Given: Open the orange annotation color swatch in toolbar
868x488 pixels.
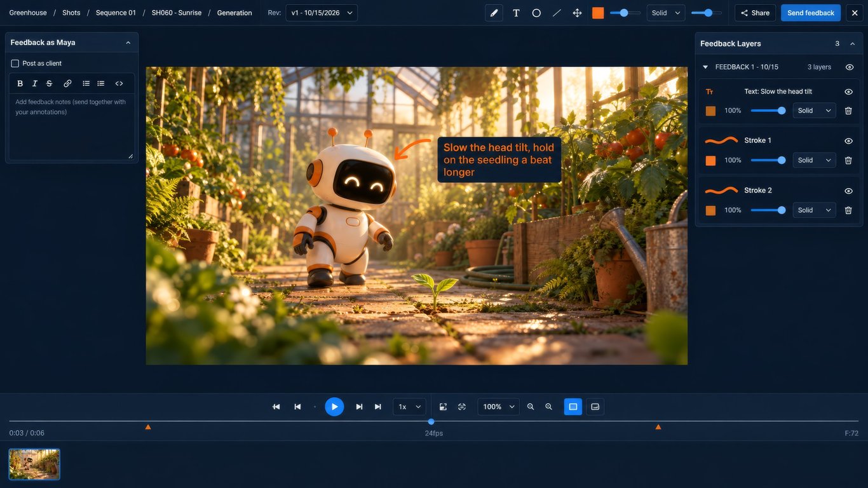Looking at the screenshot, I should (x=598, y=13).
